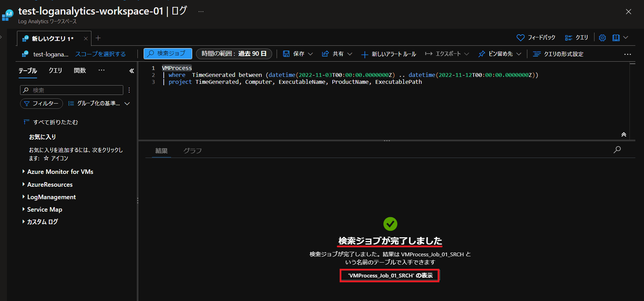Click the ピン留め先 pin icon
Viewport: 644px width, 301px height.
[x=482, y=54]
